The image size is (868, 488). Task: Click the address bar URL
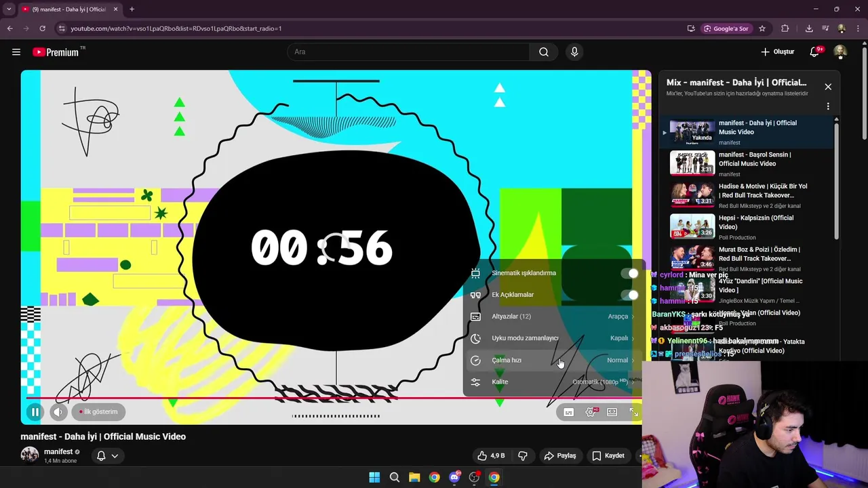click(x=176, y=28)
